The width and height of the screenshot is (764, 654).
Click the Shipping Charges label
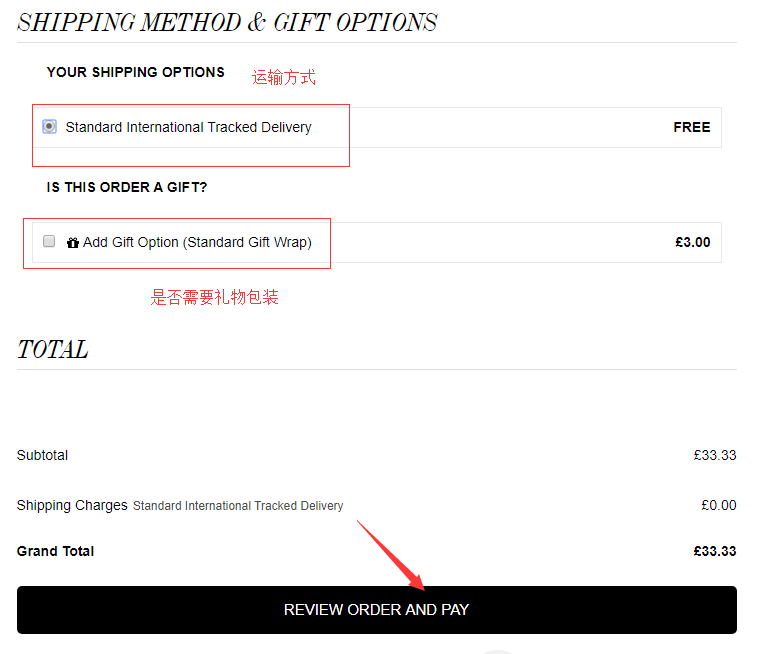pyautogui.click(x=72, y=505)
